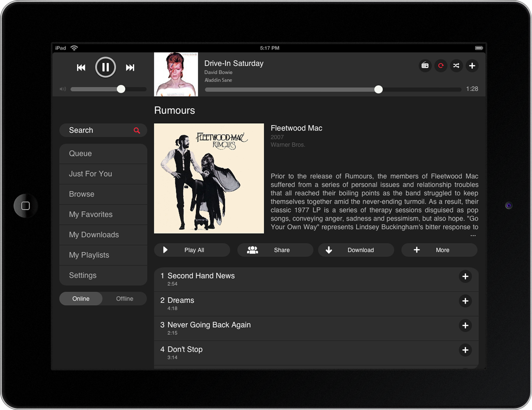Viewport: 532px width, 410px height.
Task: Click the Aladdin Sane album name
Action: [x=218, y=80]
